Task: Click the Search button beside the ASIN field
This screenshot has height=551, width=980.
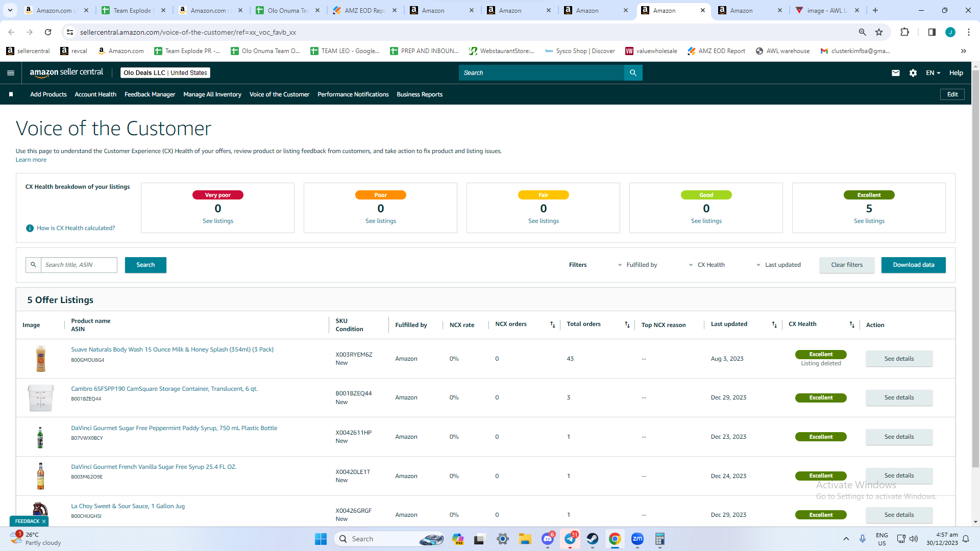Action: 145,265
